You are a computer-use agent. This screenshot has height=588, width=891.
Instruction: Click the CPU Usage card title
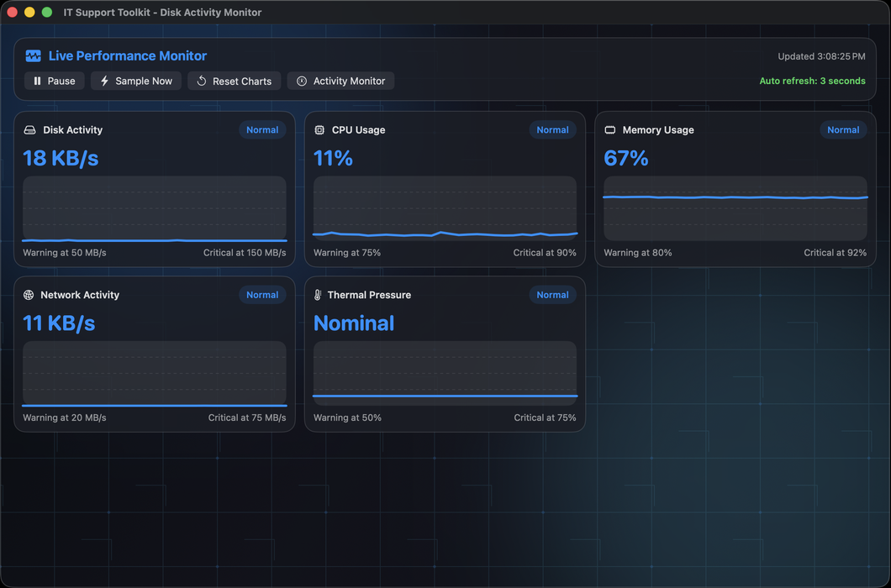359,130
